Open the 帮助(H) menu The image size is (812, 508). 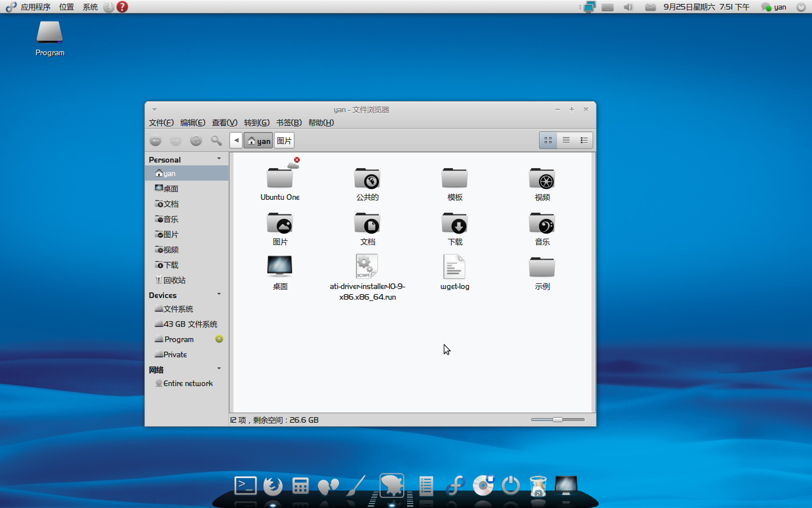321,122
